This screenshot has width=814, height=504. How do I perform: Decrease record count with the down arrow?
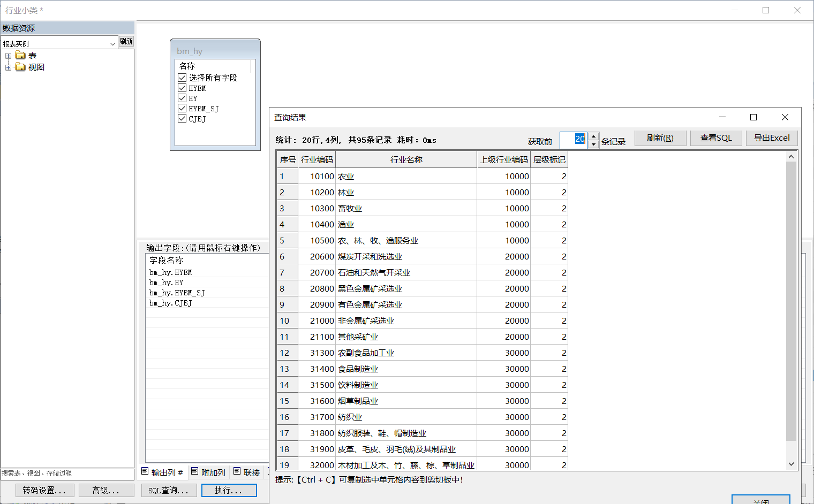593,144
